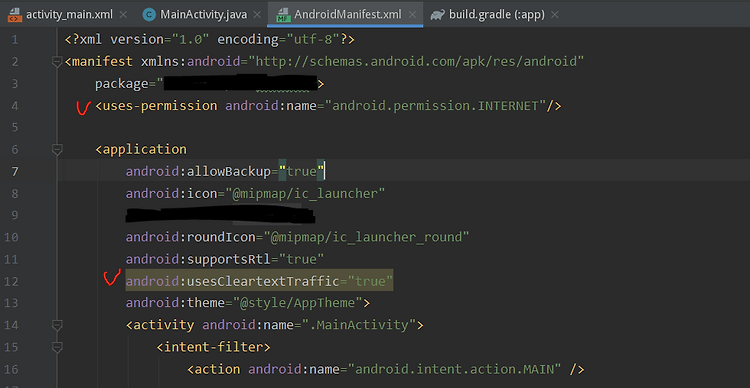Click the action tag name
Screen dimensions: 750x388
(217, 370)
